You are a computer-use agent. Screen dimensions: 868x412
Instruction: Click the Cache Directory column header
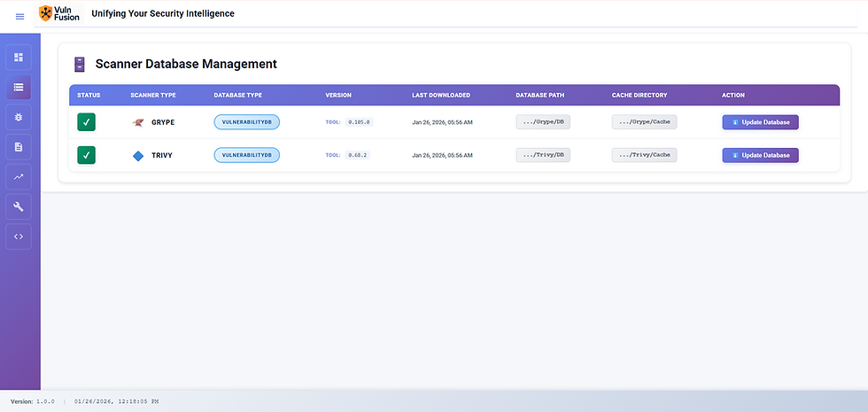pyautogui.click(x=639, y=96)
